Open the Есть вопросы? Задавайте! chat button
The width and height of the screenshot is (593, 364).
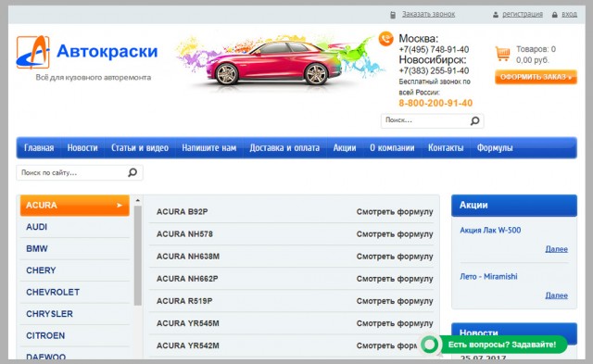(x=502, y=345)
